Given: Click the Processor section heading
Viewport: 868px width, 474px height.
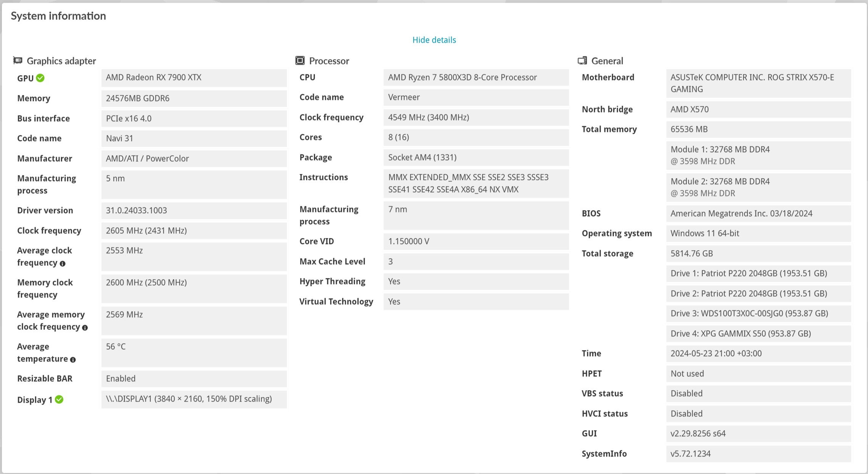Looking at the screenshot, I should (329, 61).
